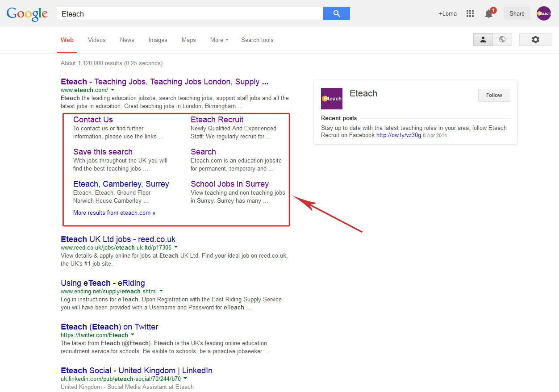This screenshot has height=392, width=559.
Task: Open the Google apps grid
Action: pyautogui.click(x=470, y=13)
